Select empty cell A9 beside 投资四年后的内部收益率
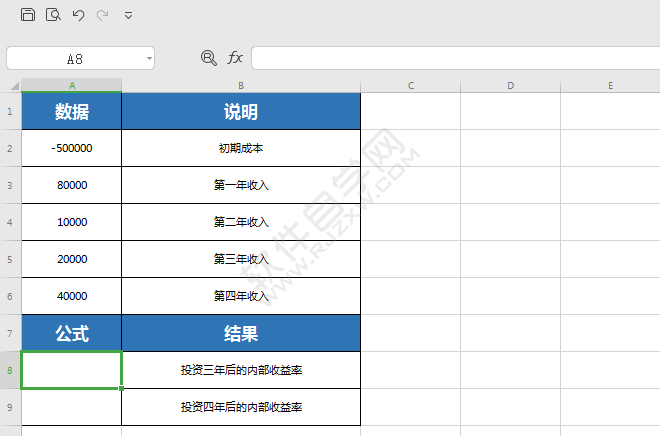Viewport: 660px width, 436px height. click(x=72, y=407)
